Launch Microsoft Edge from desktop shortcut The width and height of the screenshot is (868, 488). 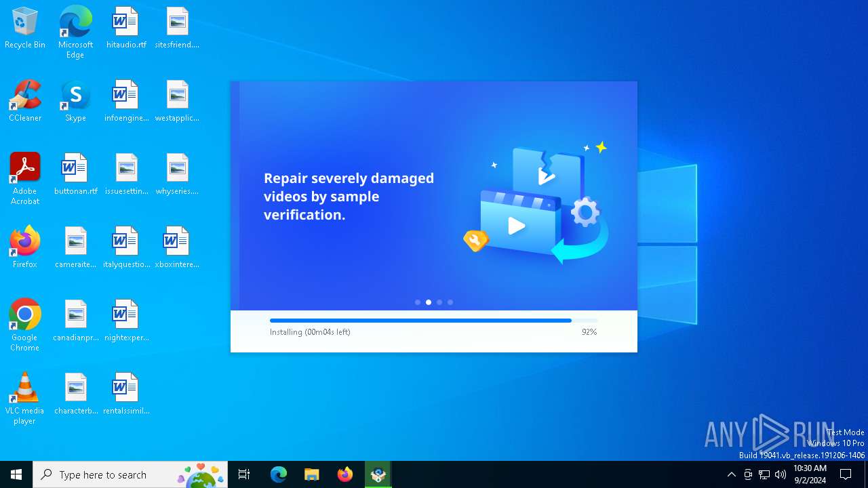(75, 33)
